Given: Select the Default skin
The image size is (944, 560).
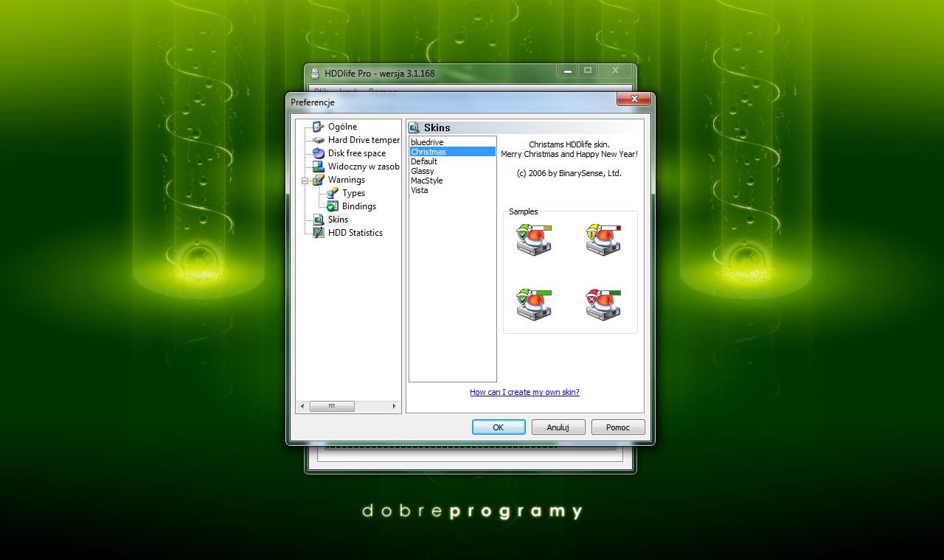Looking at the screenshot, I should coord(453,161).
